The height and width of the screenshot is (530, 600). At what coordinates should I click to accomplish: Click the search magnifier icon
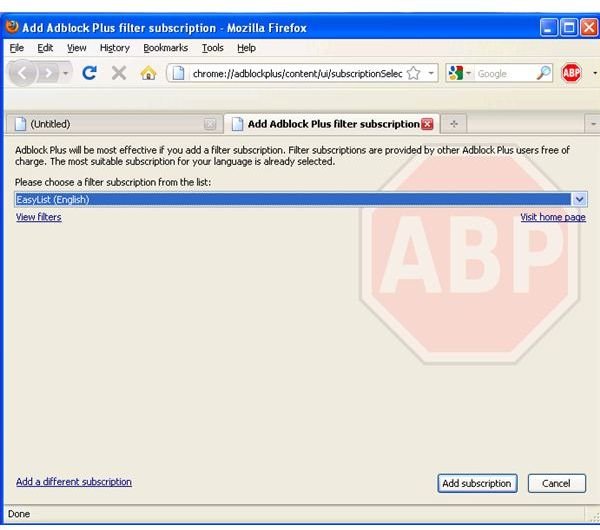[x=543, y=73]
